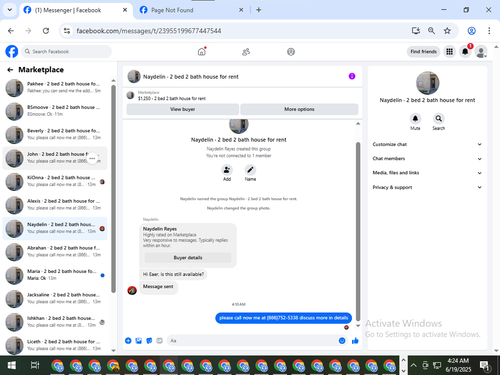The height and width of the screenshot is (375, 500).
Task: Open Jacksaline chat conversation
Action: coord(55,298)
